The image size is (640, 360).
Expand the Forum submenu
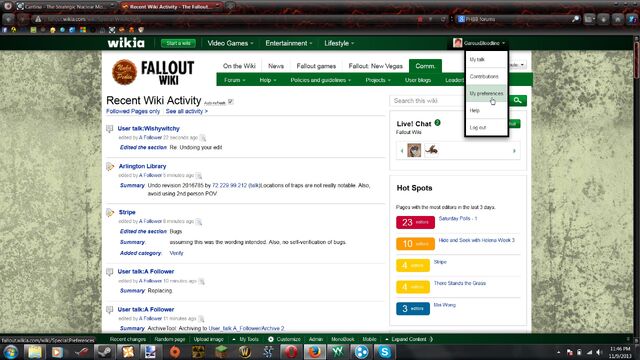235,80
